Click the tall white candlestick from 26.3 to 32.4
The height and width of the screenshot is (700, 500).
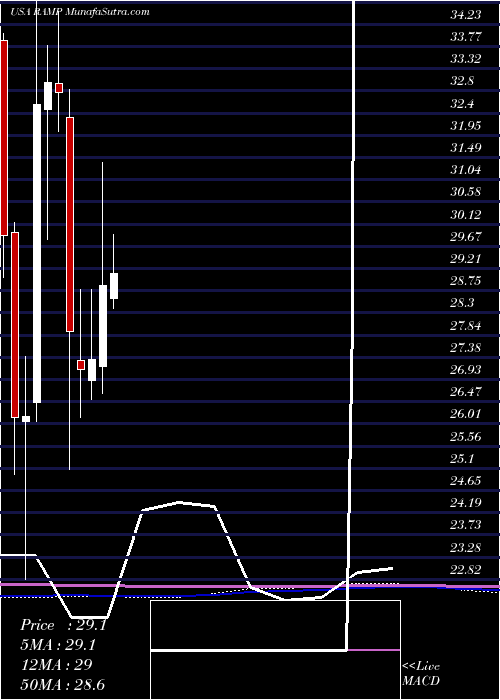point(37,254)
